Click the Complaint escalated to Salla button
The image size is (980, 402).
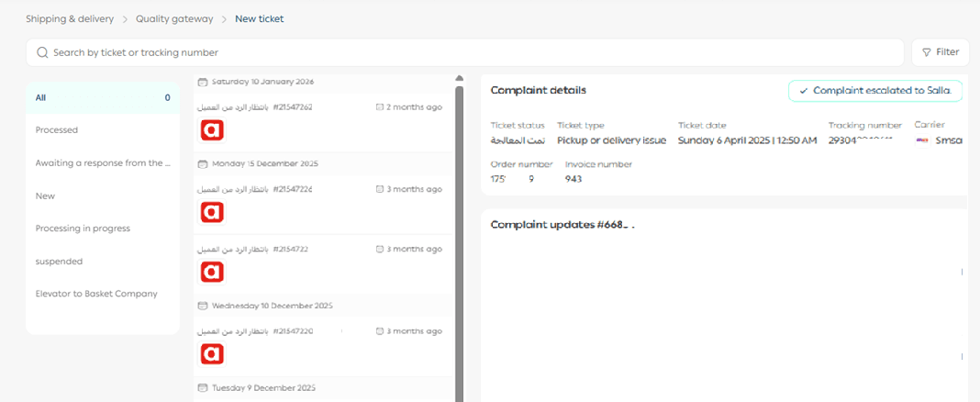pos(875,91)
